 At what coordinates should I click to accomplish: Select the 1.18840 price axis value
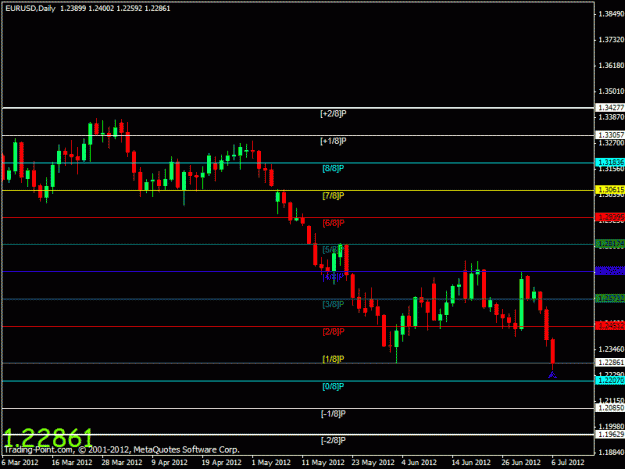tap(611, 452)
